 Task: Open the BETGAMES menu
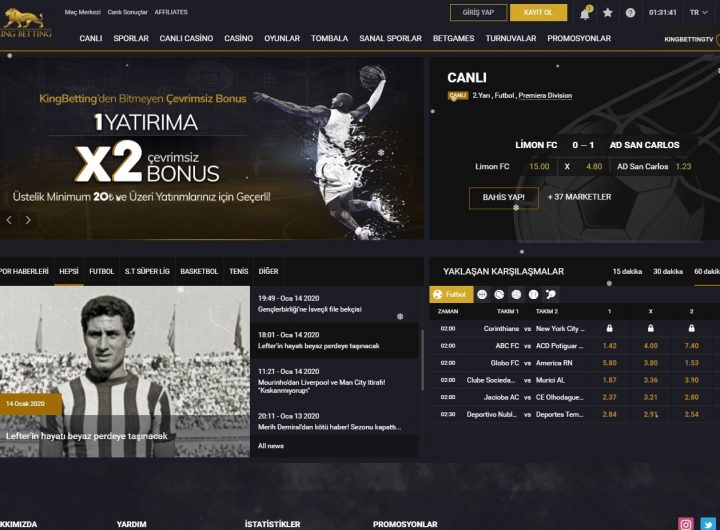pyautogui.click(x=453, y=39)
